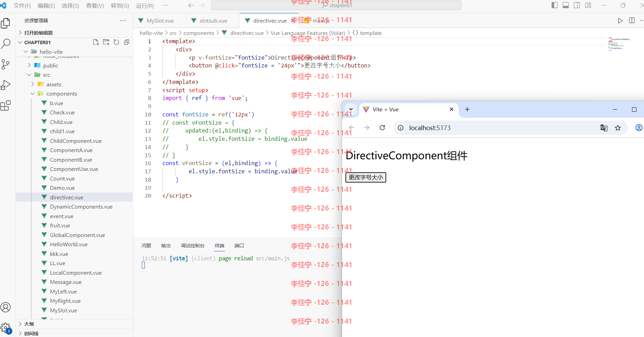Open GlobalComponent.vue in explorer

[x=77, y=235]
